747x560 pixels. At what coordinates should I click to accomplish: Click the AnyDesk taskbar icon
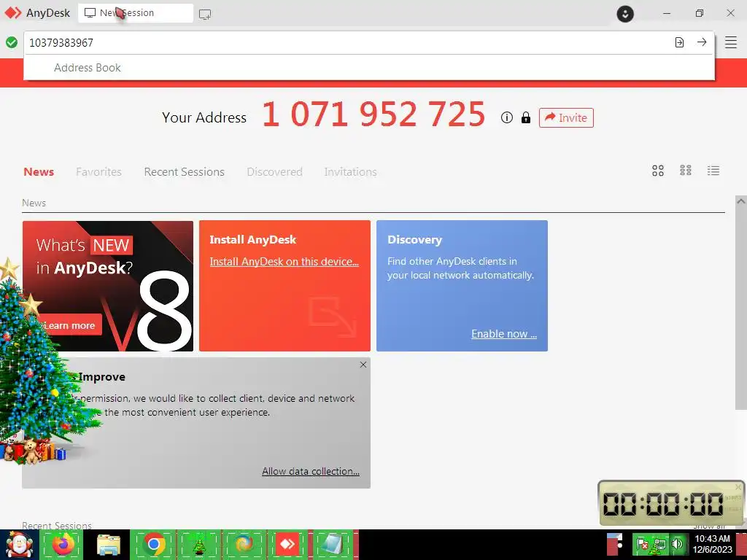pos(287,544)
